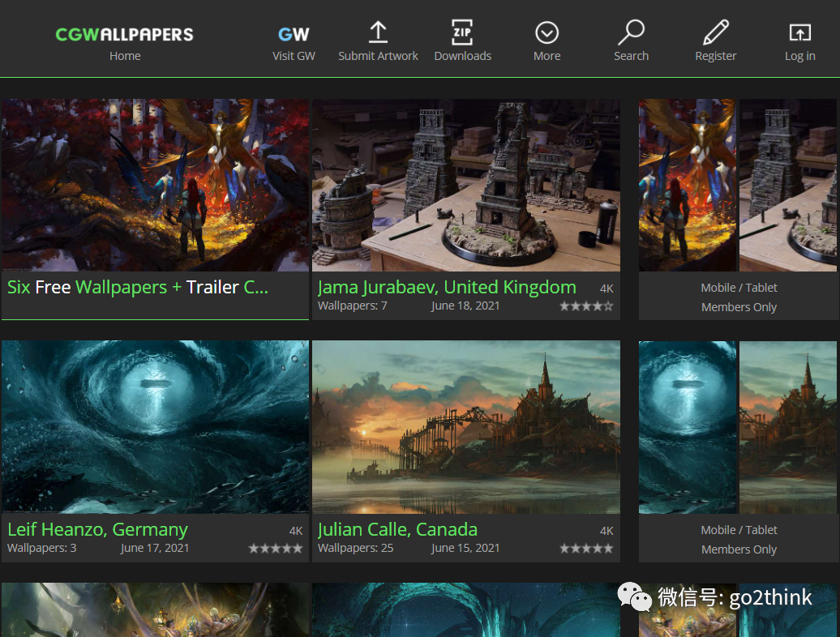This screenshot has height=637, width=840.
Task: Open bottom-middle teal cave thumbnail
Action: coord(466,609)
